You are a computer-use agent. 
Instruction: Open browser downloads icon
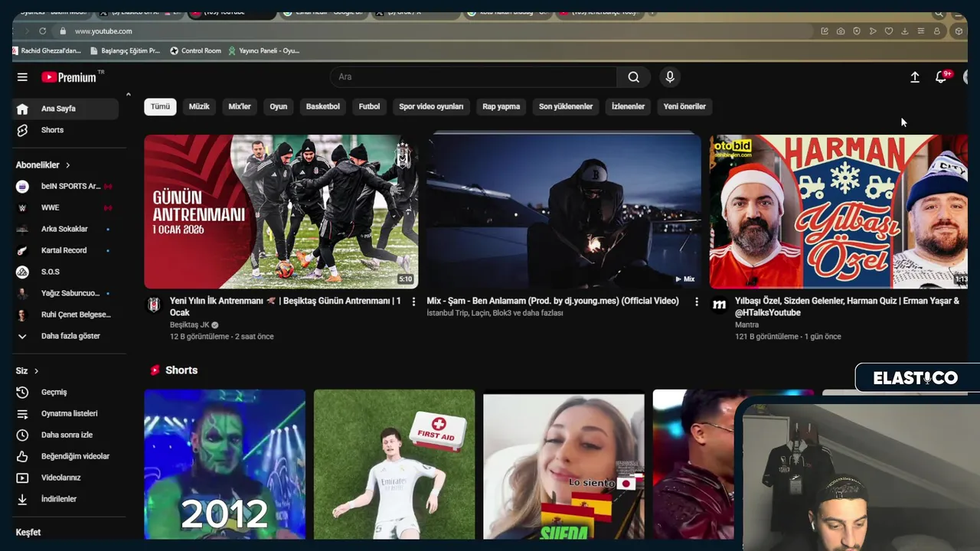[905, 31]
